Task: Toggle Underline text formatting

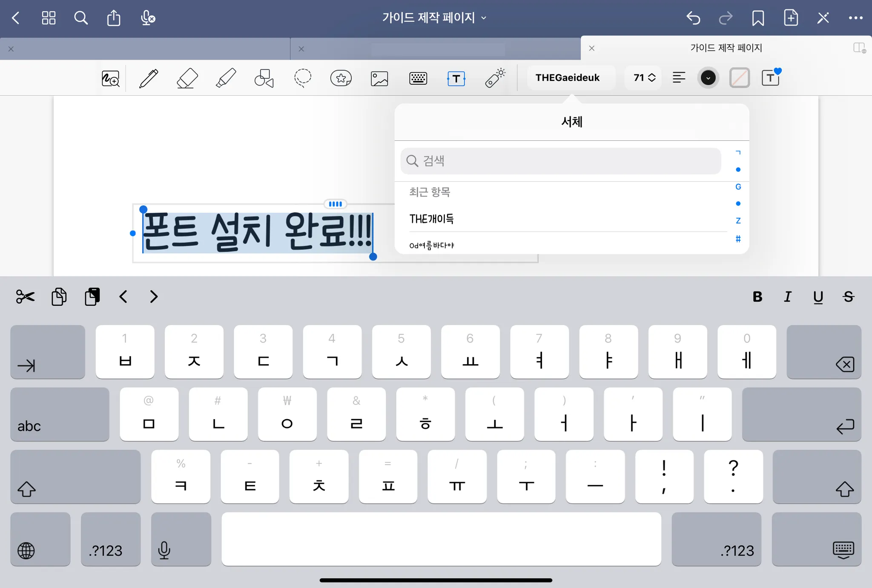Action: [x=818, y=297]
